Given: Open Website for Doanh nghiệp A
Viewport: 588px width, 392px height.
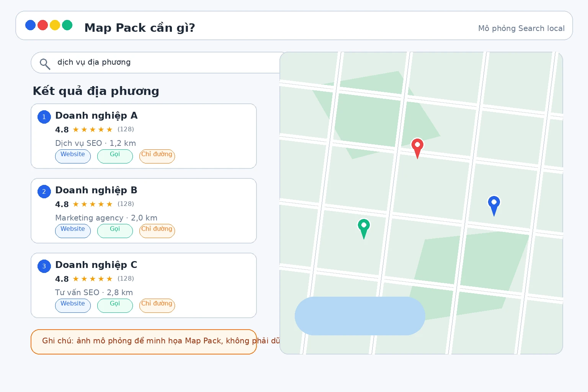Looking at the screenshot, I should click(x=73, y=156).
